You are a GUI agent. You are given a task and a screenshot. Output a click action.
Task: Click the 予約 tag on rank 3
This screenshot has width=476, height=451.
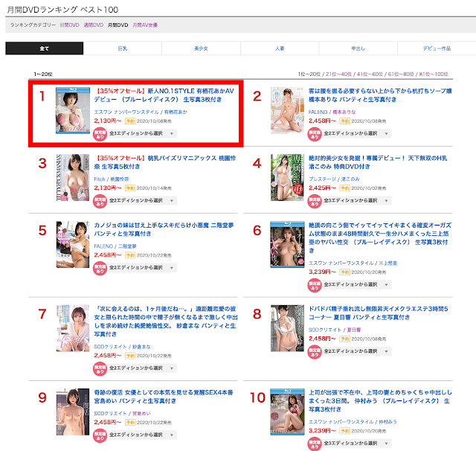coord(130,188)
